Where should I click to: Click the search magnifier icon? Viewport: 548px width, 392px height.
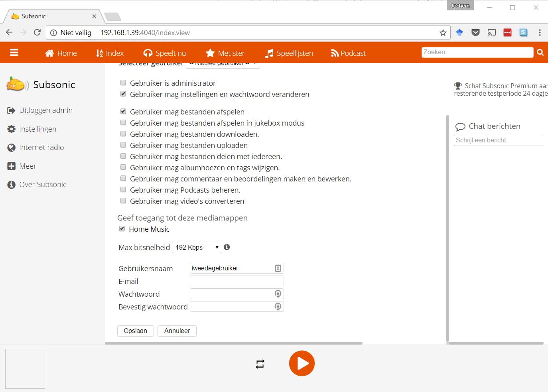click(540, 52)
